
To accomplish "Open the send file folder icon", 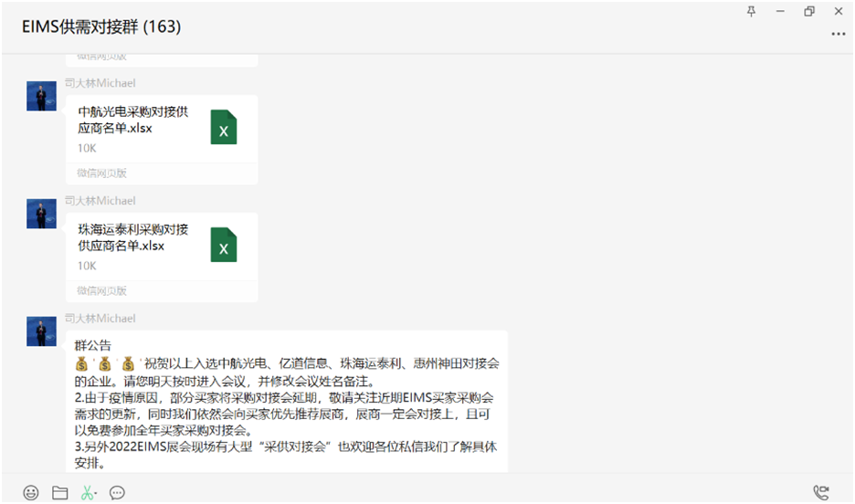I will (60, 492).
